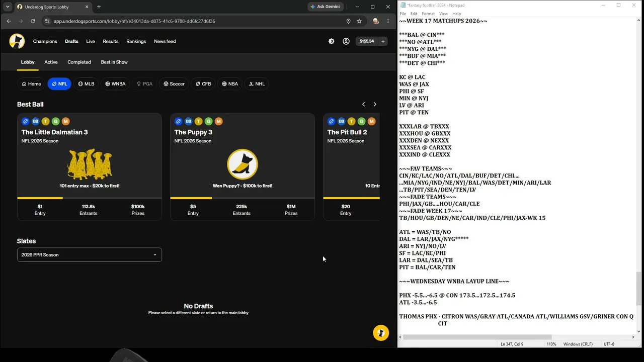Open the Help menu in Notepad
644x362 pixels.
pyautogui.click(x=457, y=14)
